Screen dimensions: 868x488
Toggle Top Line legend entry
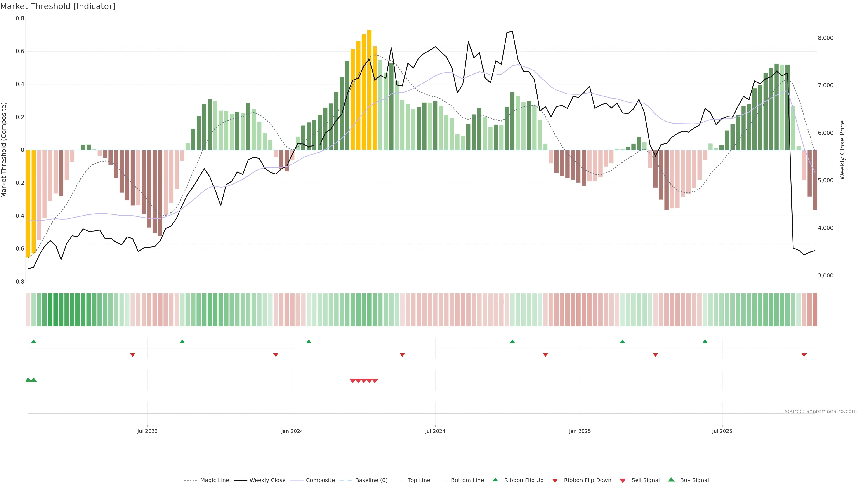tap(419, 480)
